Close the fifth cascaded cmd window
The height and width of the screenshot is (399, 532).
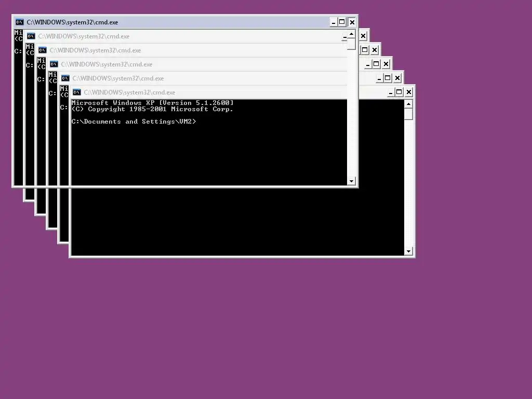click(397, 78)
